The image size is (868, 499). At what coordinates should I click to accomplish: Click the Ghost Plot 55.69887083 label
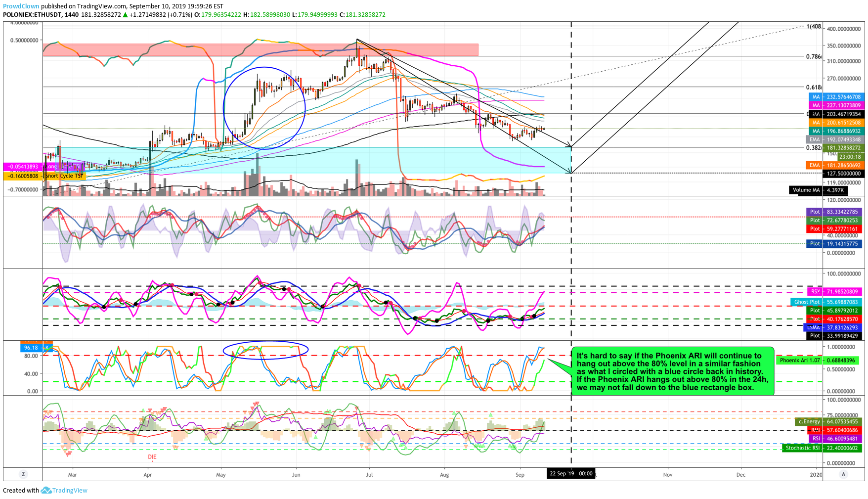point(827,302)
